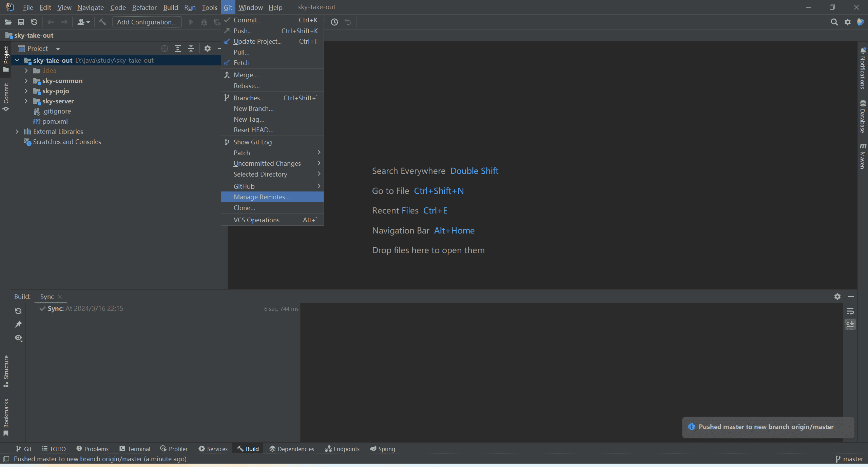The width and height of the screenshot is (868, 467).
Task: Select Manage Remotes from Git menu
Action: coord(261,197)
